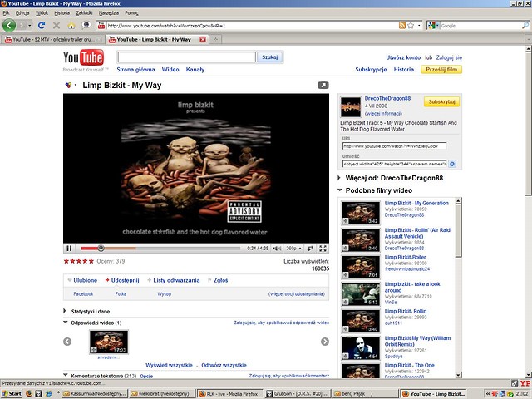
Task: Toggle the expand player size icon
Action: pos(310,249)
